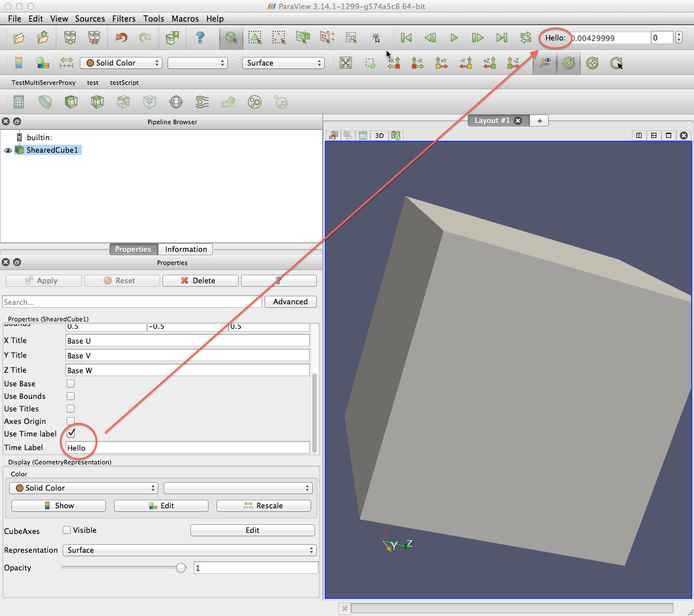This screenshot has height=616, width=694.
Task: Expand the Representation dropdown in Display section
Action: tap(190, 550)
